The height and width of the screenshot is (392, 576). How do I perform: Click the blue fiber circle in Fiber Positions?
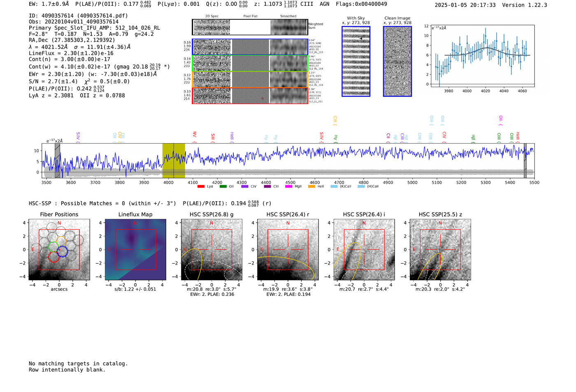[x=63, y=251]
